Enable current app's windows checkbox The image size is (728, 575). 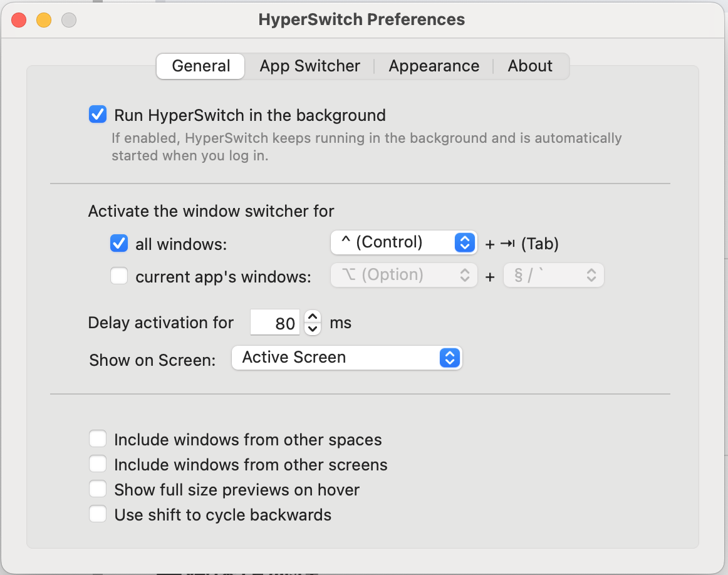point(119,276)
